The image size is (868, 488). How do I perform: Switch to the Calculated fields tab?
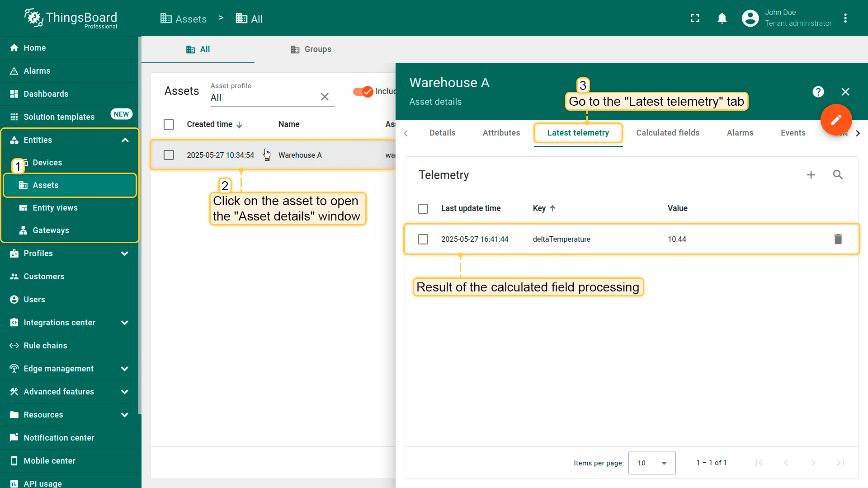click(668, 133)
